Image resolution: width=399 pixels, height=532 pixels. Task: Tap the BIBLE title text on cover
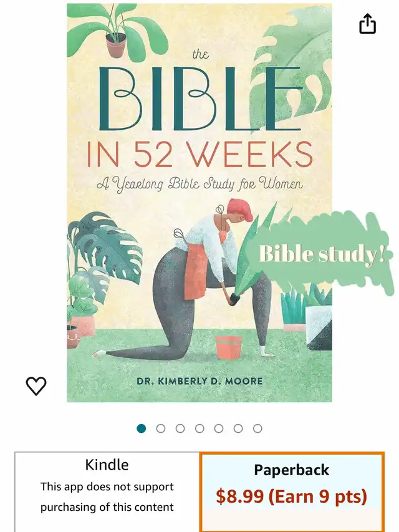(x=200, y=99)
